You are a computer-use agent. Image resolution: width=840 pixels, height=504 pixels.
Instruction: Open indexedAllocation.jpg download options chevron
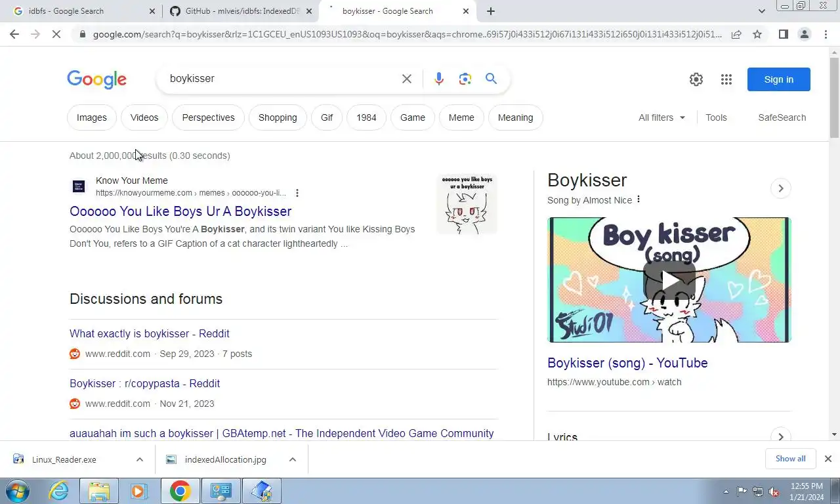(293, 459)
